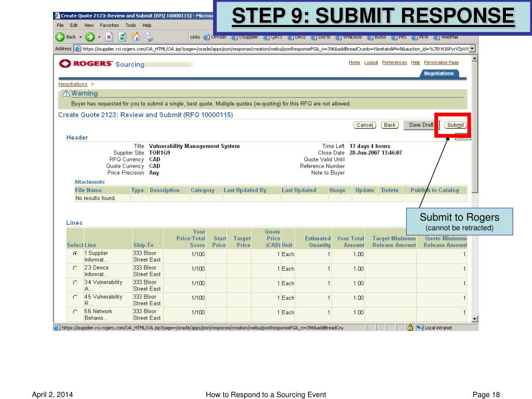Screen dimensions: 532x399
Task: Click the Negotiations breadcrumb link
Action: 73,84
